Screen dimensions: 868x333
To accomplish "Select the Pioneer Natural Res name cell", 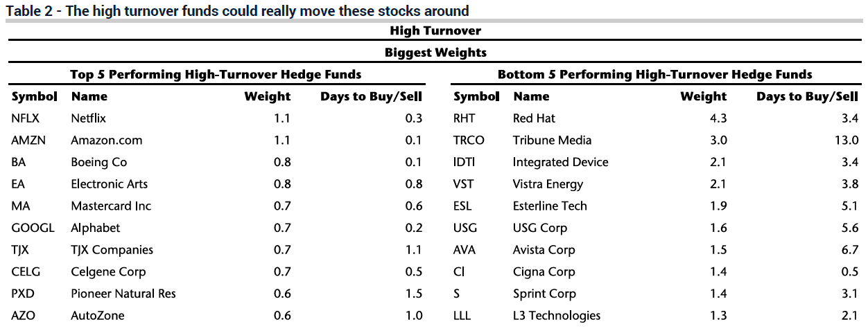I will [x=123, y=294].
